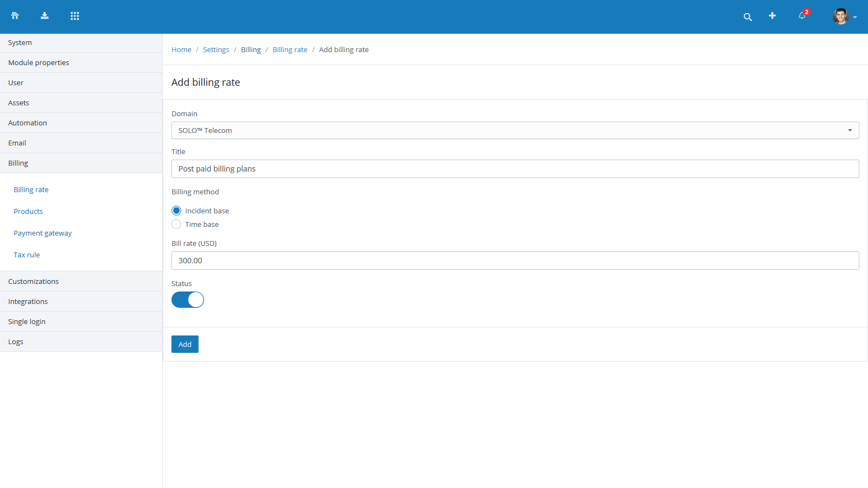Expand the Automation sidebar section
The height and width of the screenshot is (488, 868).
[x=28, y=123]
